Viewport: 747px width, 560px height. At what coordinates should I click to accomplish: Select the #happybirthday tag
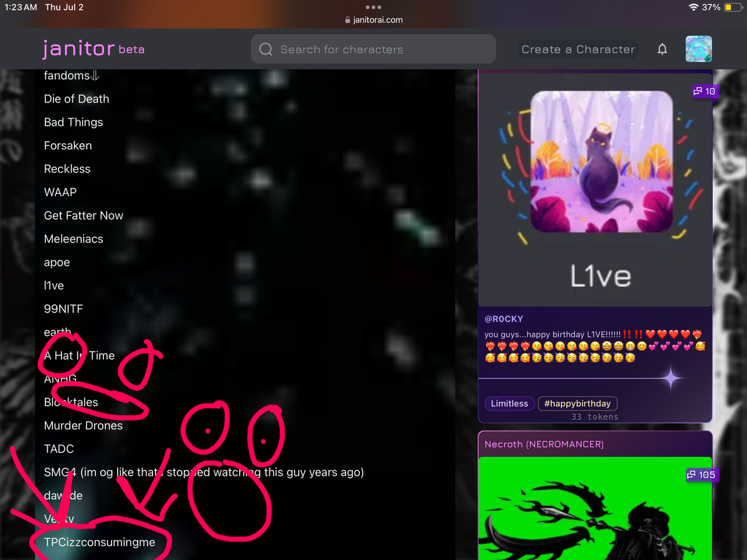point(577,403)
